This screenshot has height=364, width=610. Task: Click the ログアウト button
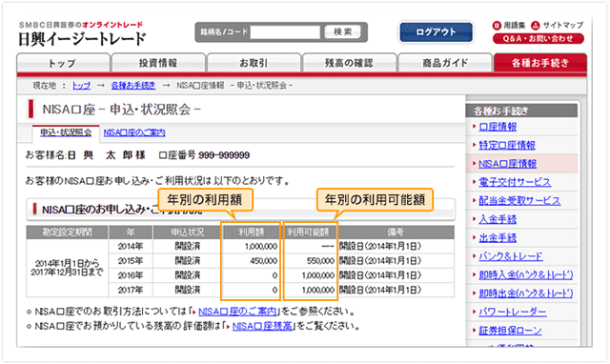click(x=436, y=31)
